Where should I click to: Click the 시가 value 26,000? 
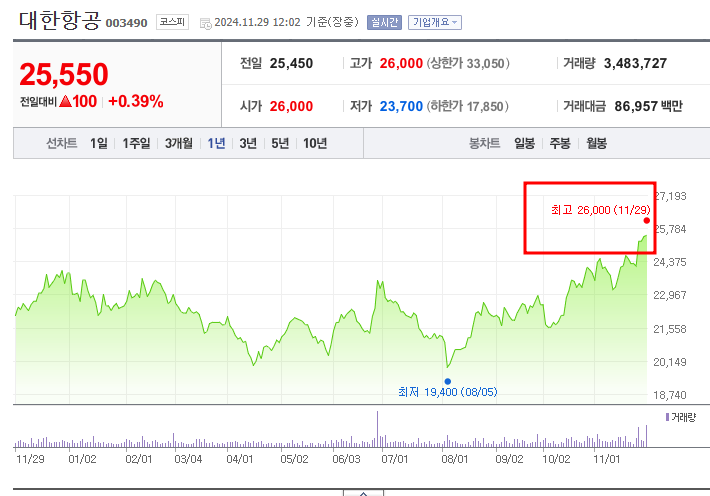pyautogui.click(x=291, y=106)
